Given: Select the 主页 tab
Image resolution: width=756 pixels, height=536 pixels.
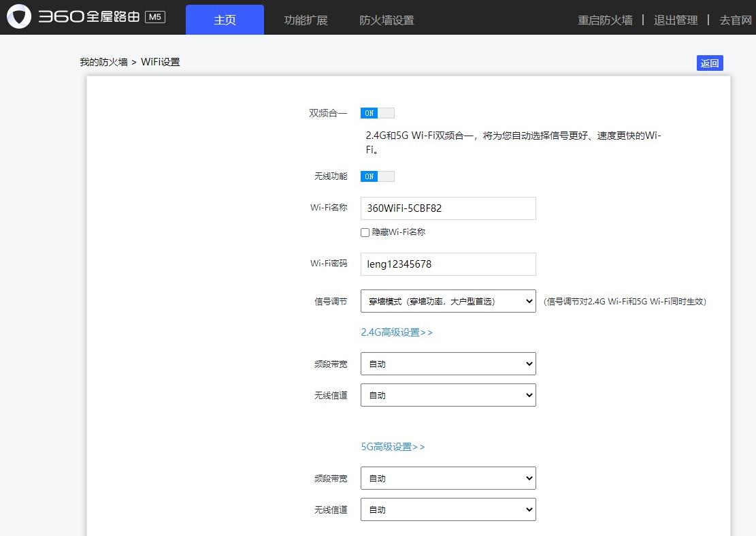Looking at the screenshot, I should [x=225, y=20].
